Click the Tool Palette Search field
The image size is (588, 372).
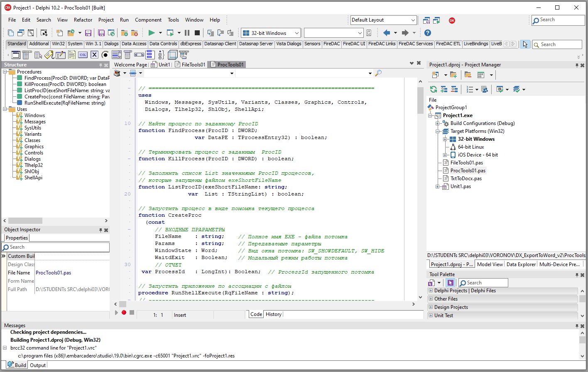tap(483, 283)
